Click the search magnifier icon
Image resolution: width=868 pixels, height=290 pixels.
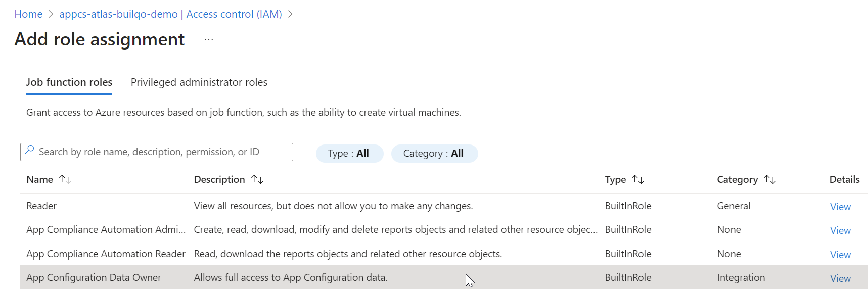coord(30,150)
